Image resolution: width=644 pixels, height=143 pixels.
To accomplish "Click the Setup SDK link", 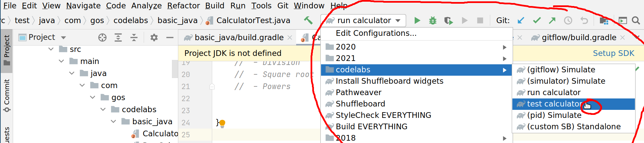I will coord(613,53).
